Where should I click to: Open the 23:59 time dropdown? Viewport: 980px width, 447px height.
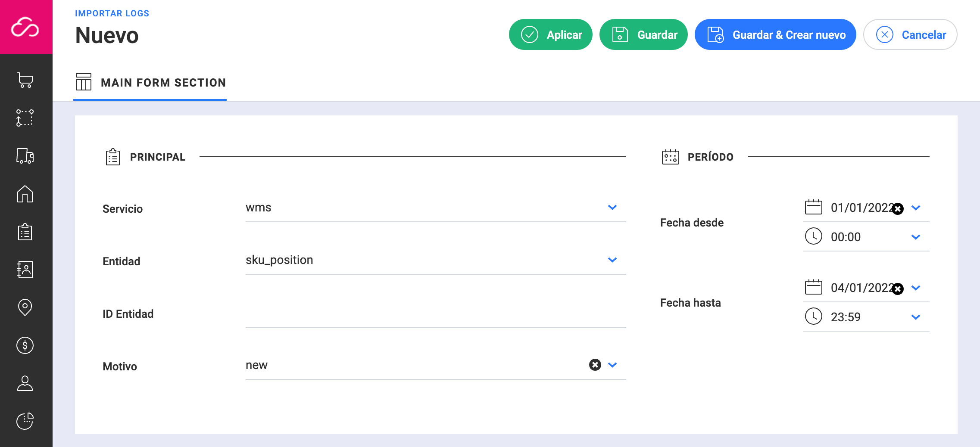(x=916, y=317)
